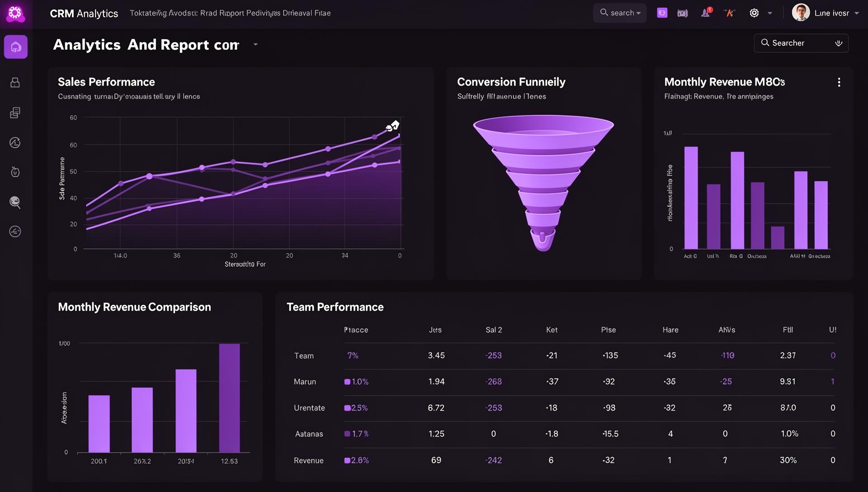The height and width of the screenshot is (492, 868).
Task: Select the Urentate row label
Action: (x=309, y=408)
